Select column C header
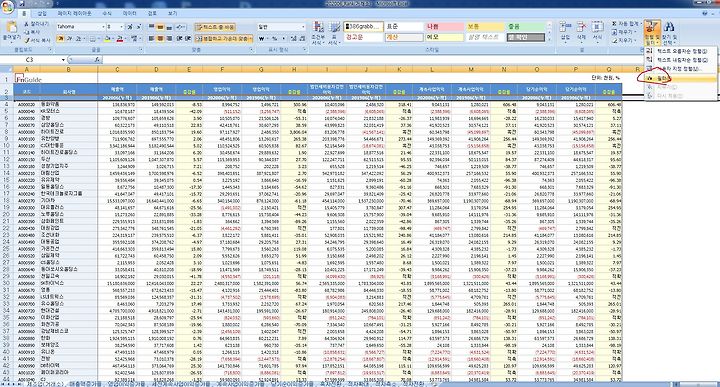Screen dimensions: 720x387 tap(117, 69)
